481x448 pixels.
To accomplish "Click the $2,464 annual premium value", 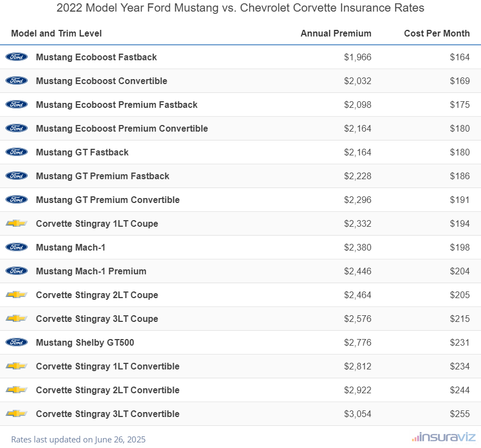I will pos(358,295).
